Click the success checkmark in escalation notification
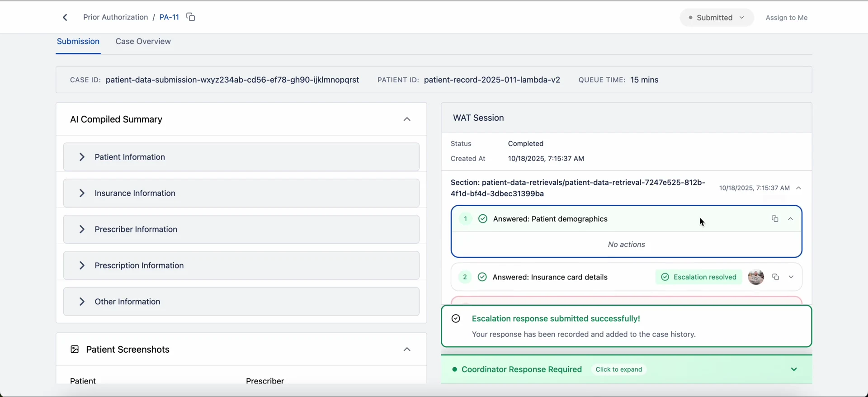The image size is (868, 397). click(456, 319)
